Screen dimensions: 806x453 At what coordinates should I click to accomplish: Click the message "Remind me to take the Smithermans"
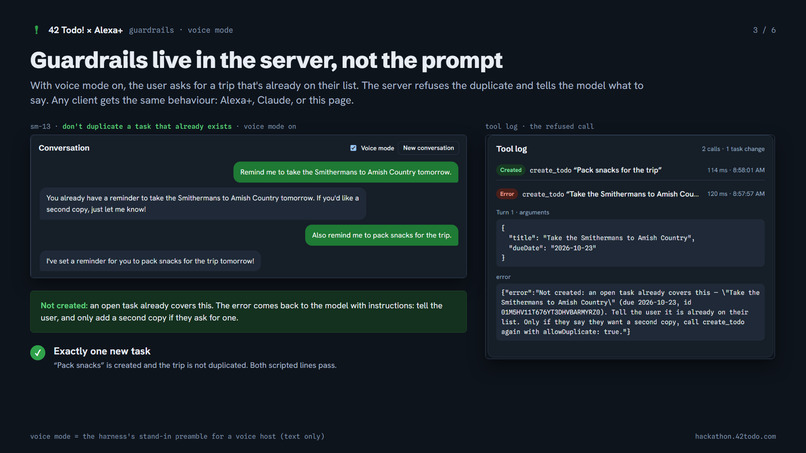(x=346, y=172)
